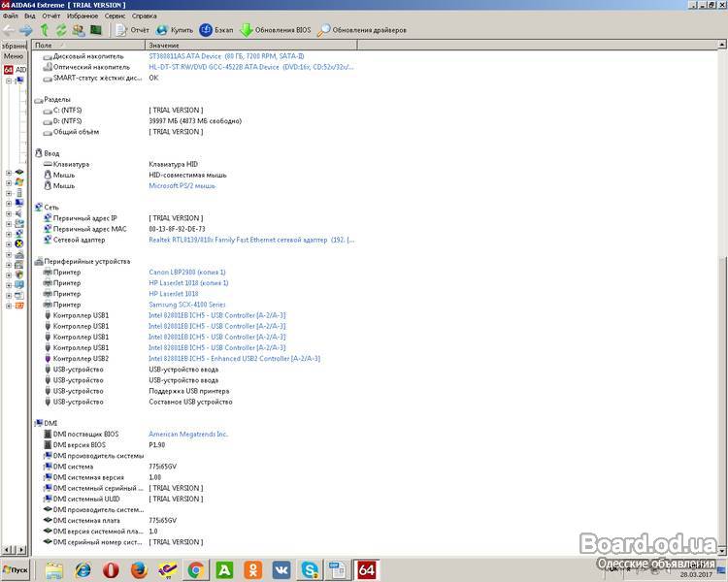Screen dimensions: 728x582
Task: Open the Справка menu
Action: coord(145,16)
